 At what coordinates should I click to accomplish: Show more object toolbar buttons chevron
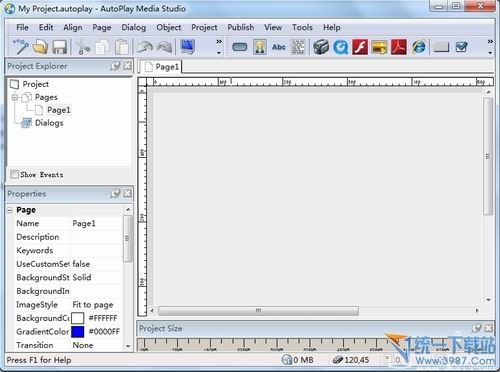(x=490, y=41)
